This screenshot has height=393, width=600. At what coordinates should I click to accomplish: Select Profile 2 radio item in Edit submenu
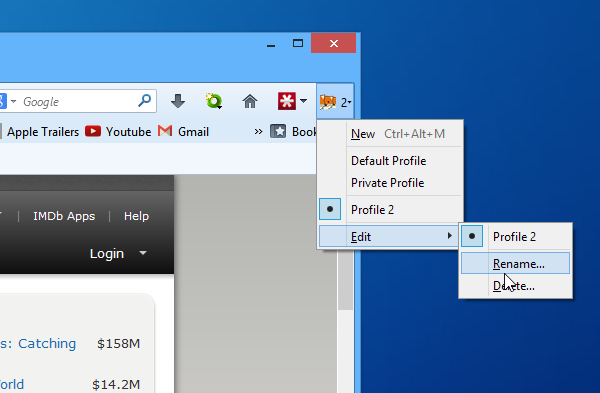[515, 236]
